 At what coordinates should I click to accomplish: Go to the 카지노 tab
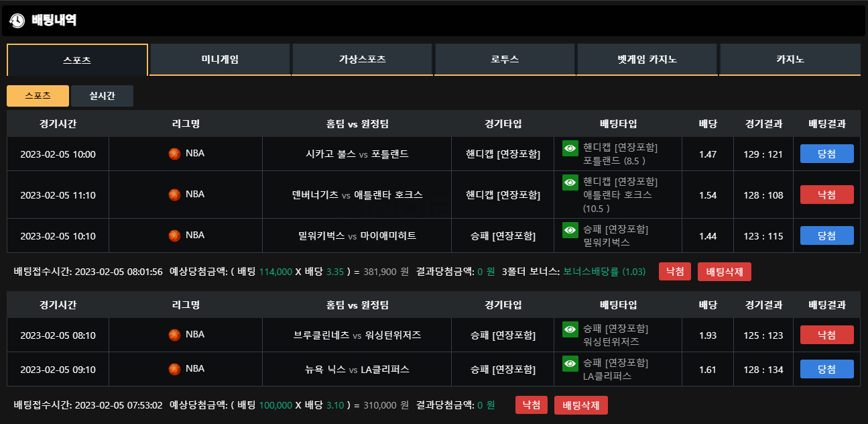[x=790, y=60]
